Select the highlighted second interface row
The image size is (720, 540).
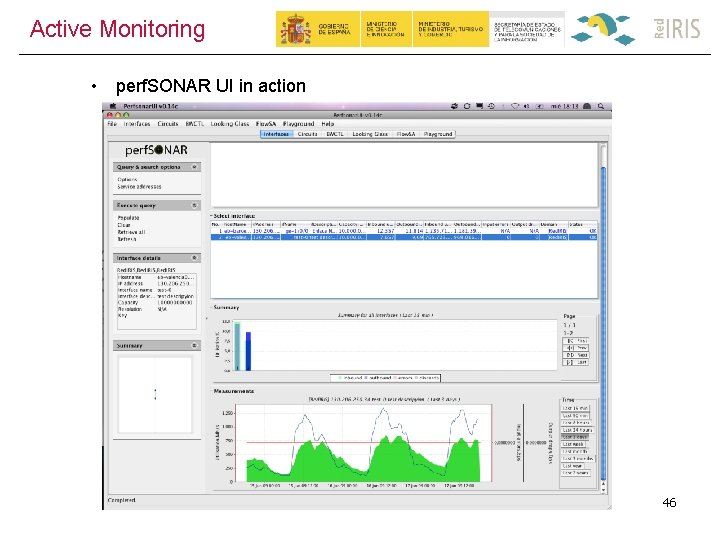(404, 237)
